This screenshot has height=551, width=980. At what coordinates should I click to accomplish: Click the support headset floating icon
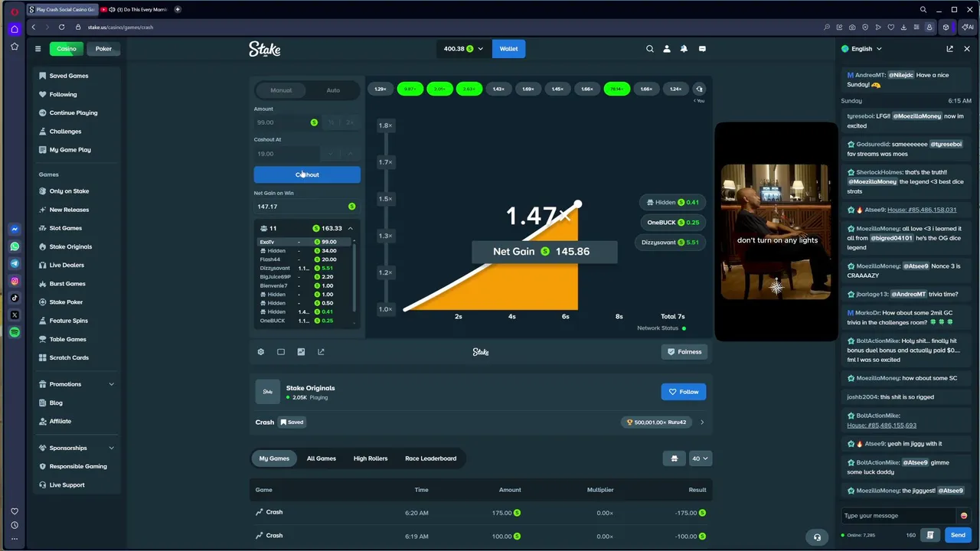(x=817, y=537)
